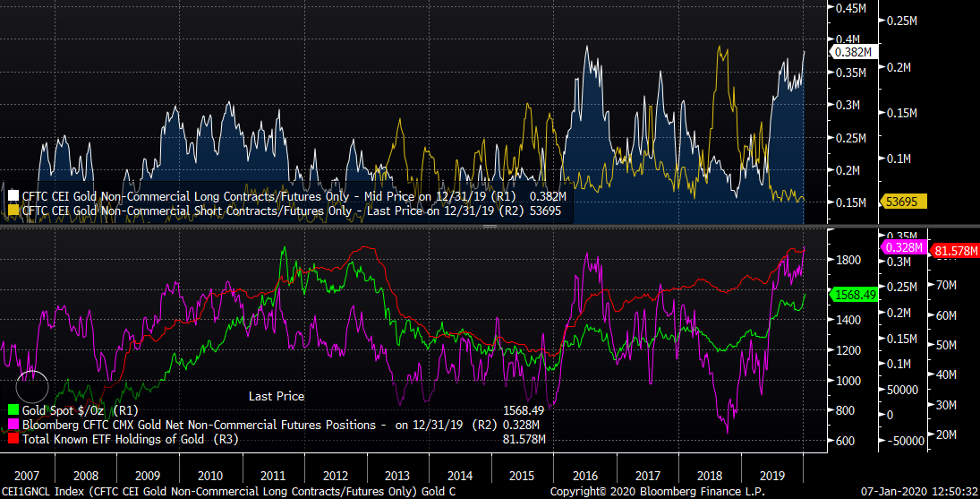Click the '07-Jan-2020 12:50:32' timestamp

(919, 492)
